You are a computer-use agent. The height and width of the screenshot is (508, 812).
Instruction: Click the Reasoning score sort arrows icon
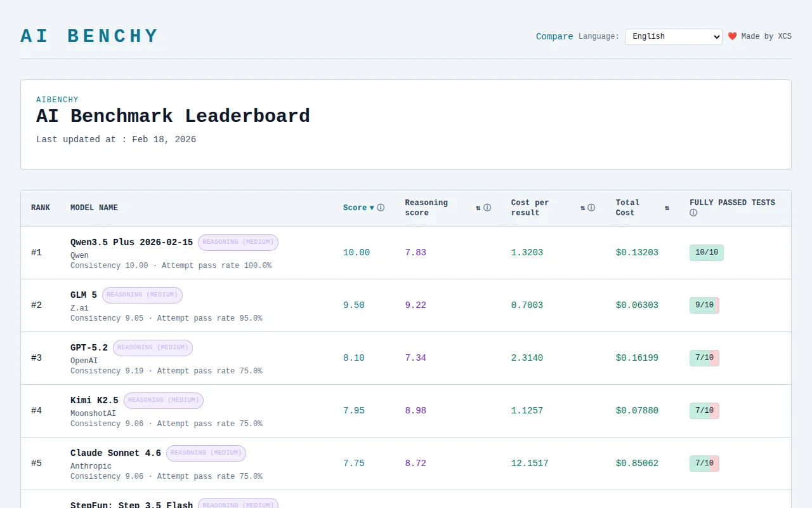point(478,208)
